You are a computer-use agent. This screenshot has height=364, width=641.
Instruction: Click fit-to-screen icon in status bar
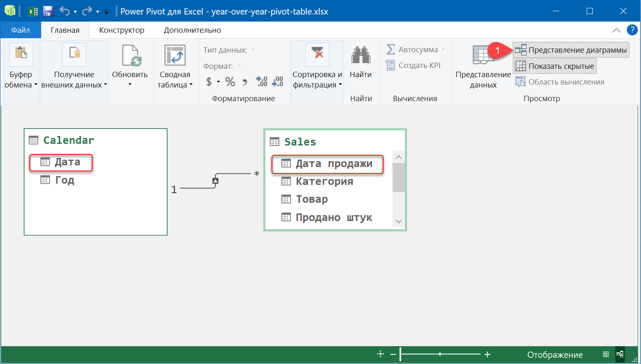(380, 354)
